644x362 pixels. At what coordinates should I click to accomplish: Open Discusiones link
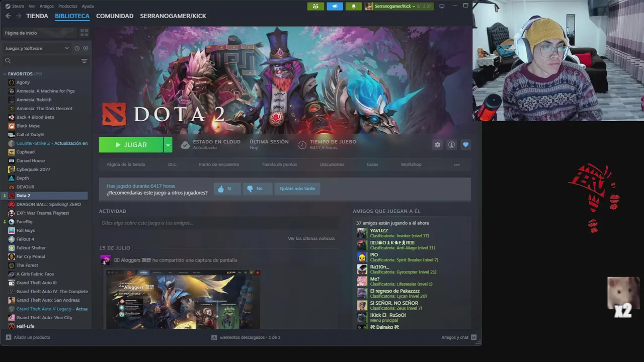click(332, 164)
